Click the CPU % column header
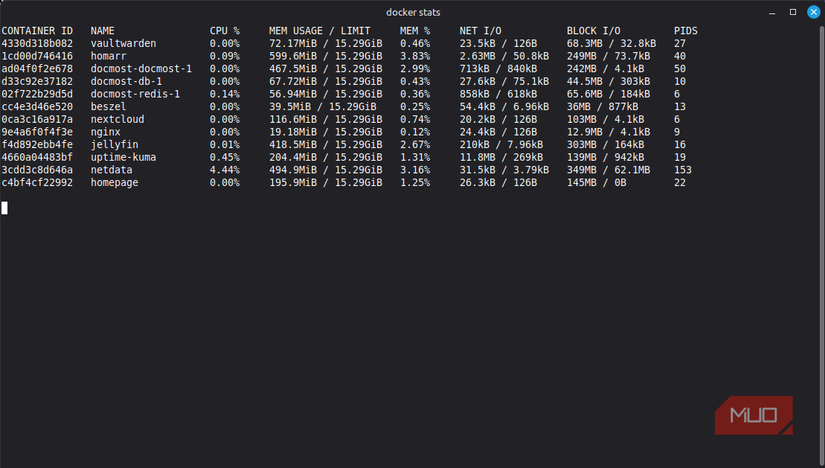This screenshot has width=825, height=468. tap(225, 31)
